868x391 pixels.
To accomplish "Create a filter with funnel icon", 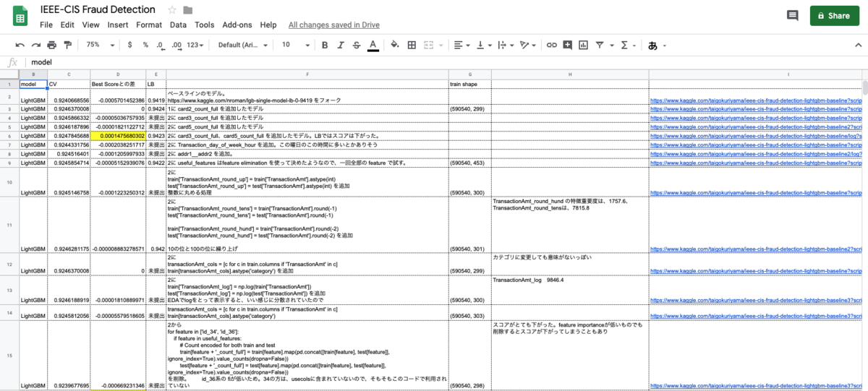I will click(x=600, y=45).
